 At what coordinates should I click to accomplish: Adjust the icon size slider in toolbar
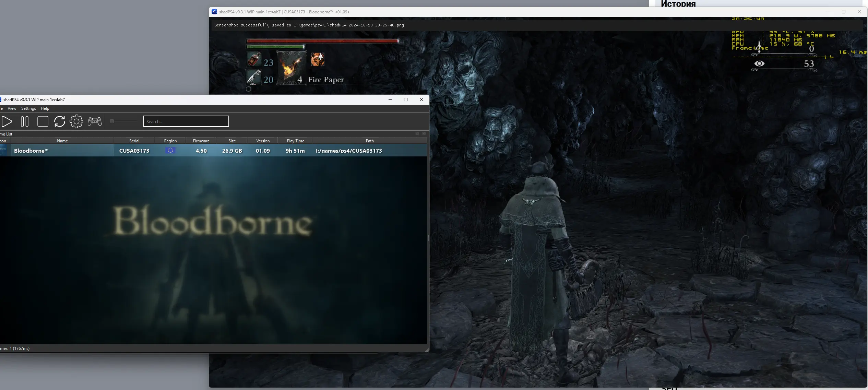point(123,121)
